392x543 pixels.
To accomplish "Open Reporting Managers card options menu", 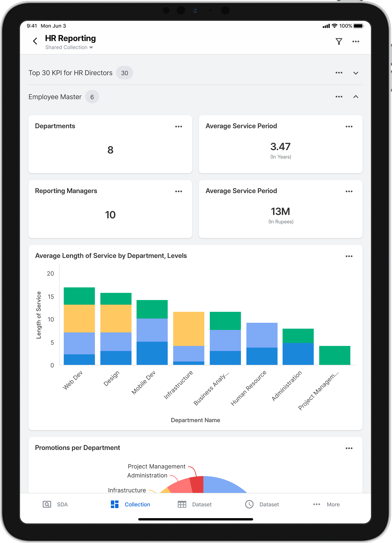I will pos(178,191).
